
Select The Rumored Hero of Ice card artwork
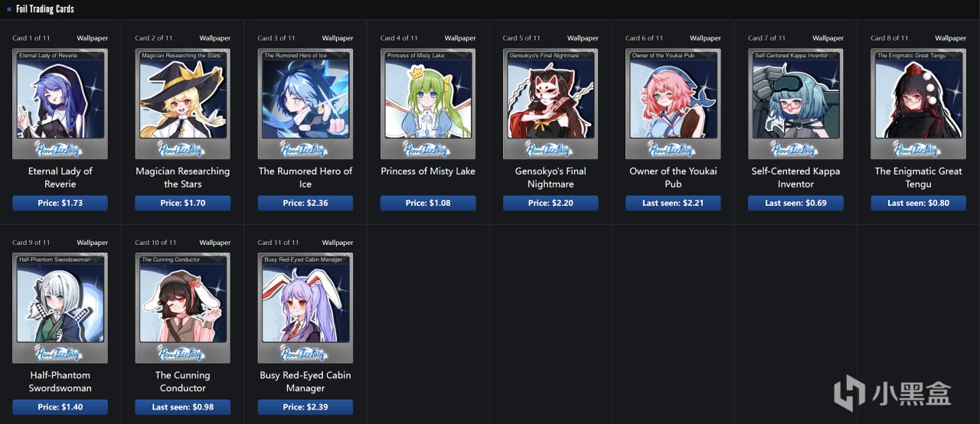(x=305, y=104)
